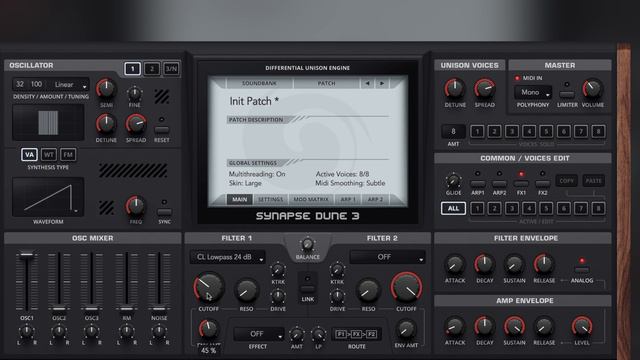Screen dimensions: 640x360
Task: Open the filter ROUTE selector
Action: [356, 334]
